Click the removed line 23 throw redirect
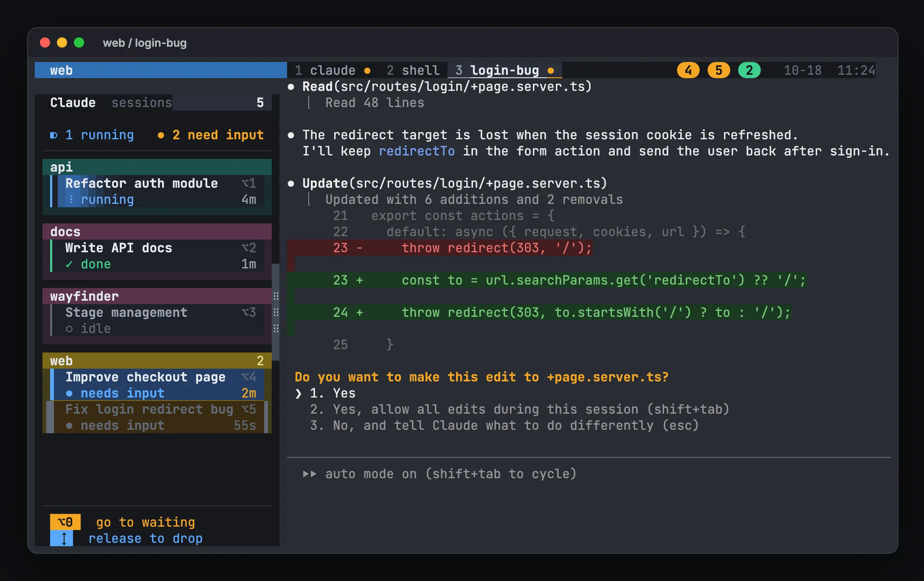Image resolution: width=924 pixels, height=581 pixels. [x=440, y=248]
